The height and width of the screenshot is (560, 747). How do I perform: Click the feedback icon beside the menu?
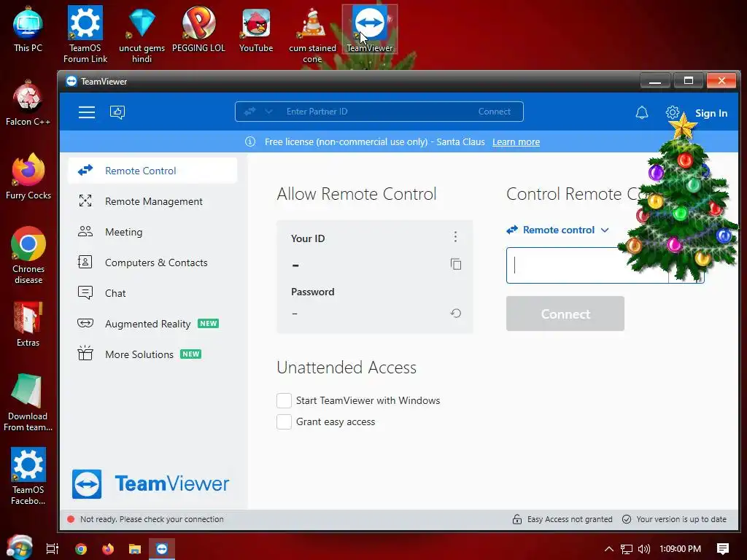(x=117, y=112)
